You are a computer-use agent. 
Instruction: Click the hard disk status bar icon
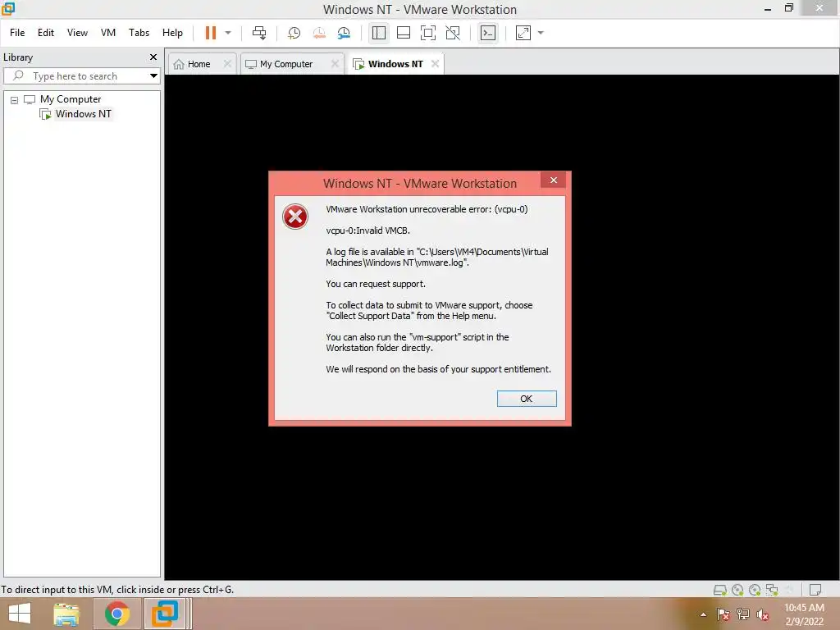click(x=720, y=590)
